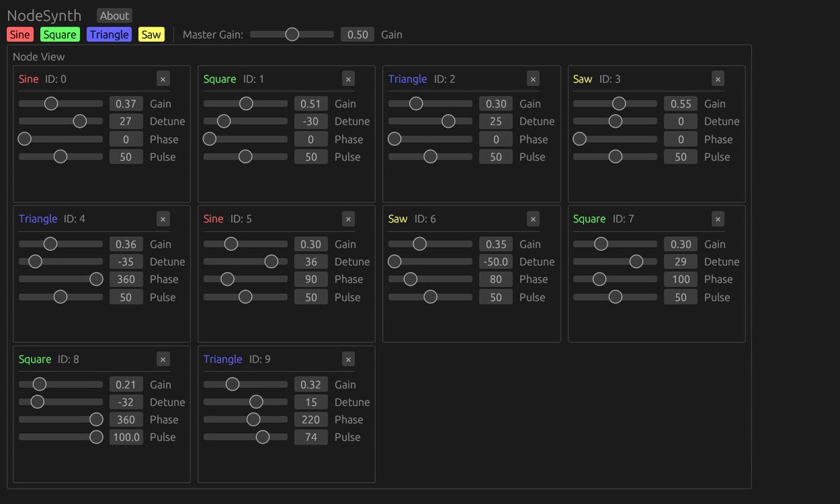Edit phase value 90 in Sine ID: 5
This screenshot has height=504, width=840.
tap(311, 279)
